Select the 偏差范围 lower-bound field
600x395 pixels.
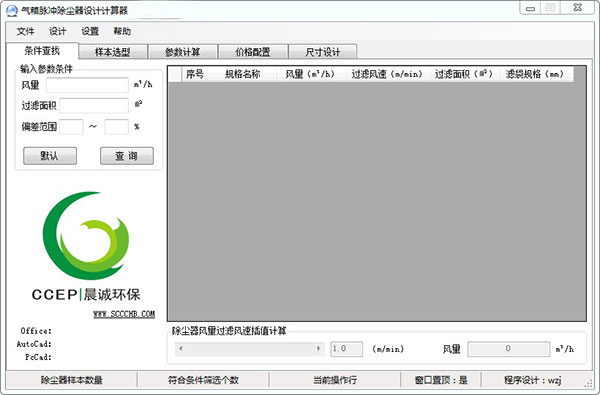tap(71, 127)
